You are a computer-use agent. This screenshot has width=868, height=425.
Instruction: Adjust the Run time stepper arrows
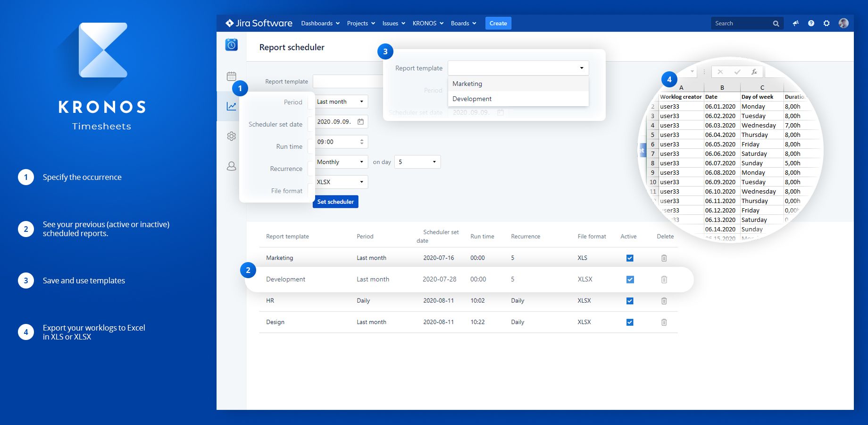[x=362, y=142]
